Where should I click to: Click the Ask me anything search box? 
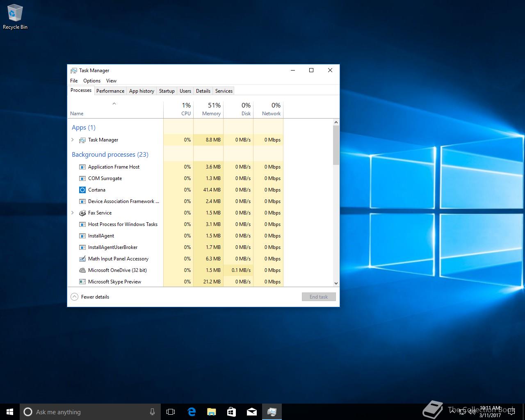(90, 412)
